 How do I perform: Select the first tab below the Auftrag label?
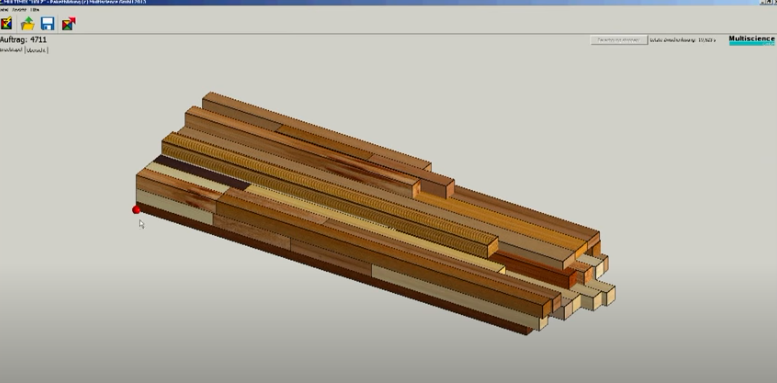(x=11, y=50)
